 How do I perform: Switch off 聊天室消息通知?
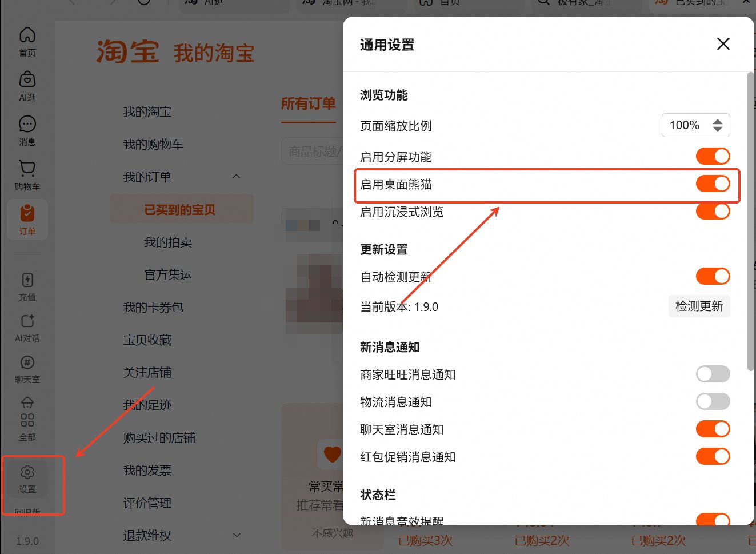713,429
